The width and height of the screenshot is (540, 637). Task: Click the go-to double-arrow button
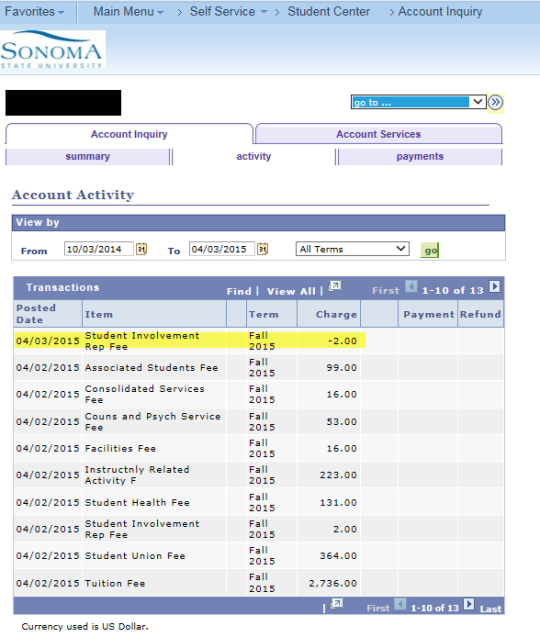[495, 102]
